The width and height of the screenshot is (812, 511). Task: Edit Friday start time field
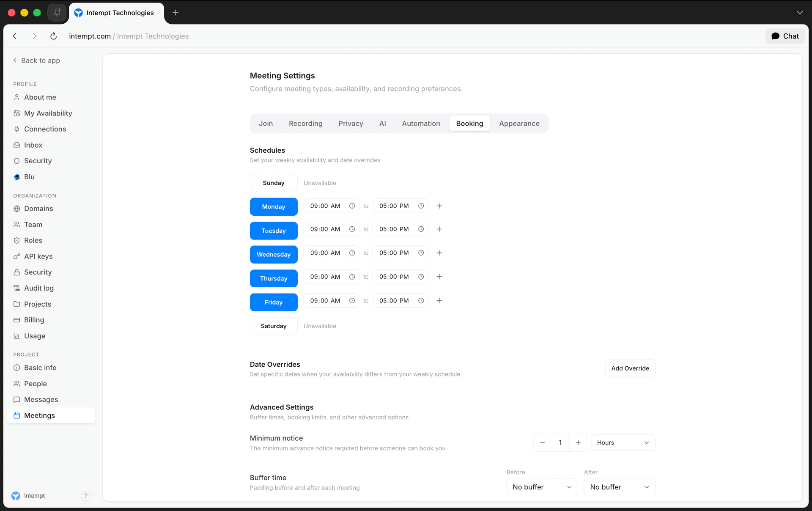click(x=332, y=301)
